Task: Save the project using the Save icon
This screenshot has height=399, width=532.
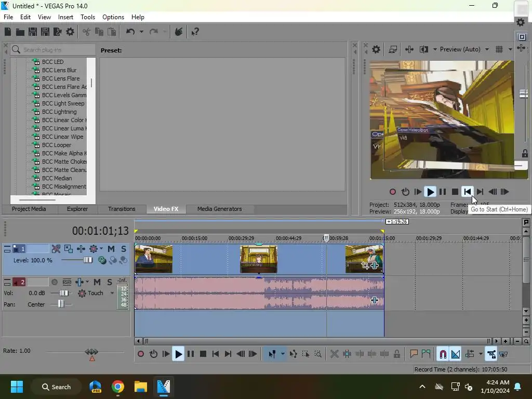Action: (x=33, y=32)
